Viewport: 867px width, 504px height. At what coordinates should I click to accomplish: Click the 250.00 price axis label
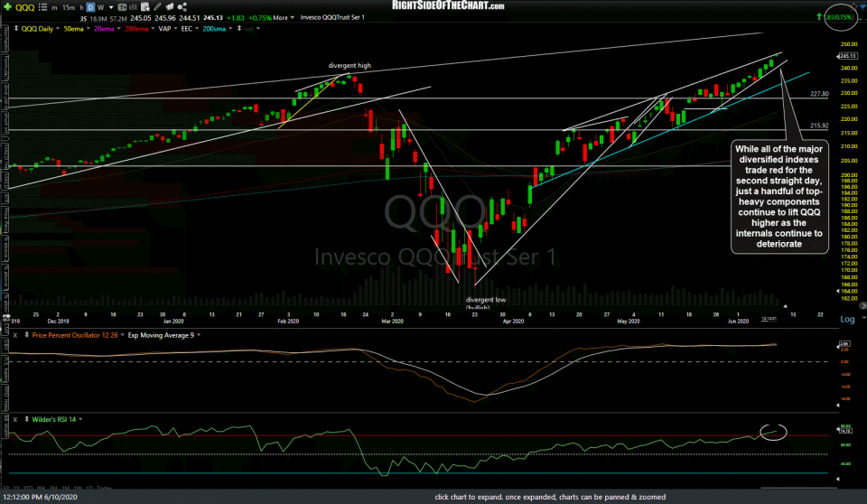849,44
